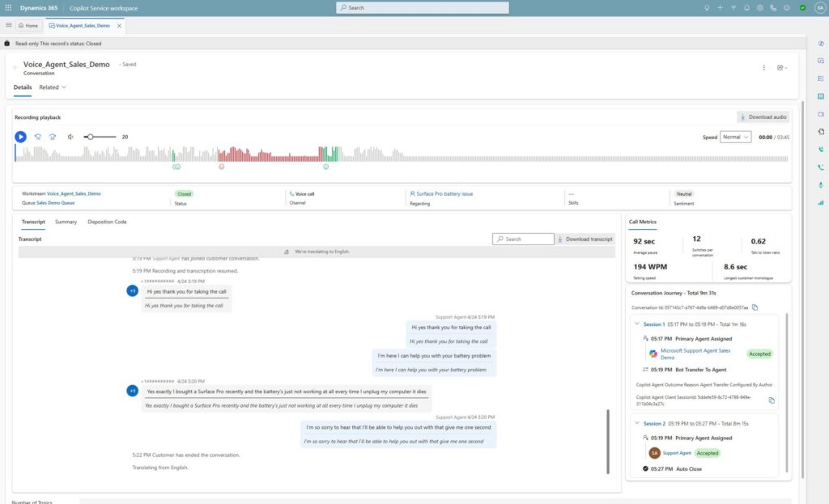The width and height of the screenshot is (829, 504).
Task: Open the site map hamburger menu
Action: pyautogui.click(x=8, y=25)
